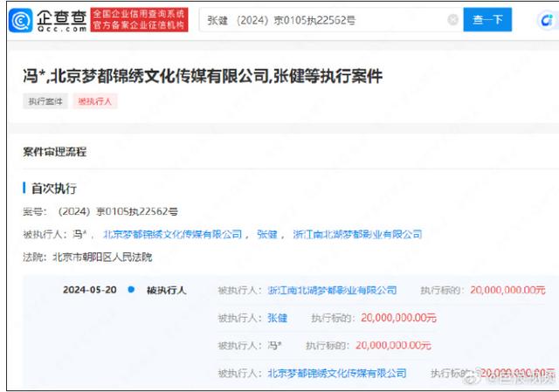Click the bold 被执行人 label beside the timeline dot
Viewport: 559px width, 392px height.
pyautogui.click(x=167, y=290)
